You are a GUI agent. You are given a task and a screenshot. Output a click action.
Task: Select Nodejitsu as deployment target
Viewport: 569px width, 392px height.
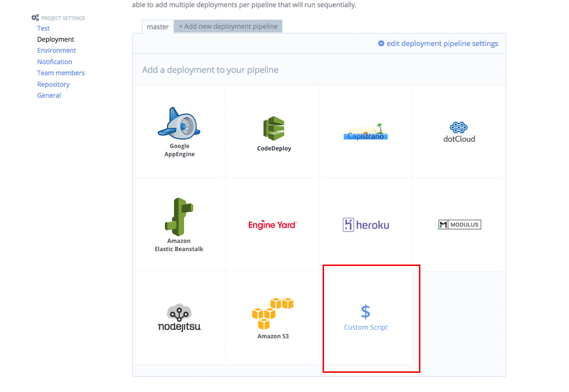(x=179, y=316)
